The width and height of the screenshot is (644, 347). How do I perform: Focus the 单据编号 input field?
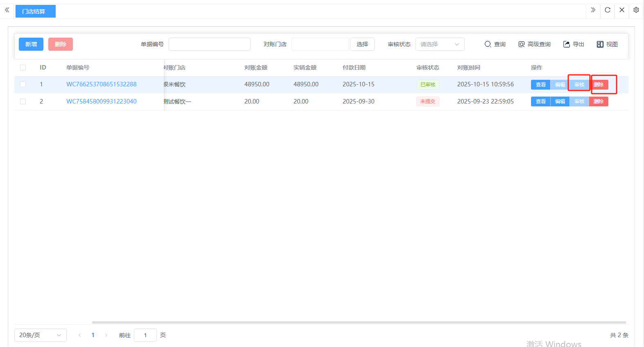click(209, 44)
